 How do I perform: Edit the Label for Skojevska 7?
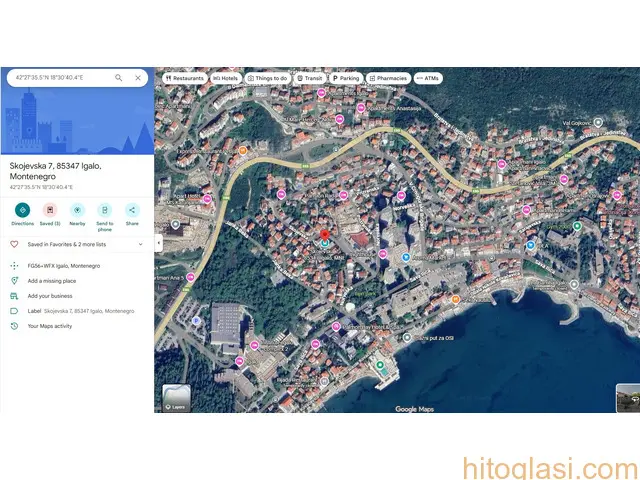[70, 311]
